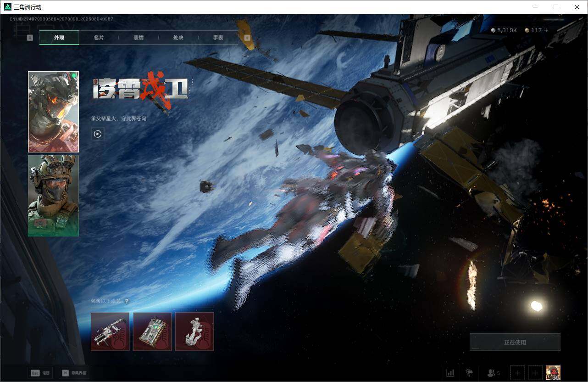Switch to the 外观 tab

click(x=59, y=38)
